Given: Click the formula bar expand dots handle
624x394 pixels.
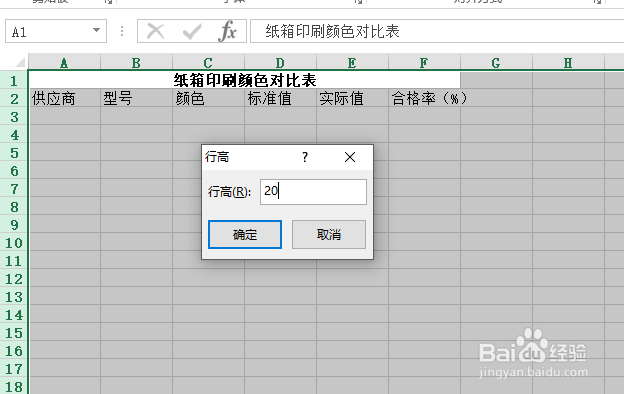Looking at the screenshot, I should (122, 31).
